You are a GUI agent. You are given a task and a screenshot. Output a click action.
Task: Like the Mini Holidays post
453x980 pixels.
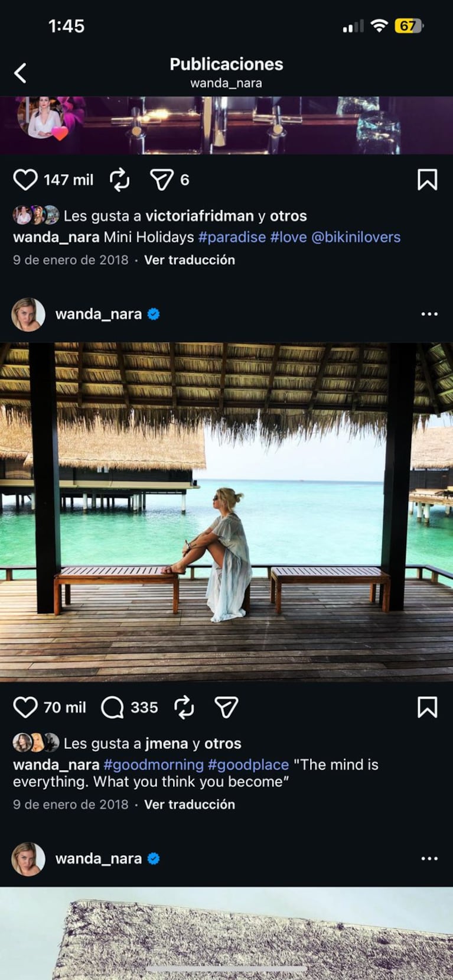(x=26, y=179)
